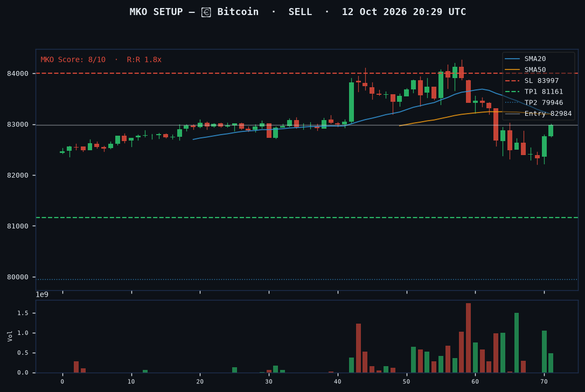Click the large red candle at index 63
Screen dimensions: 585x392
point(496,124)
